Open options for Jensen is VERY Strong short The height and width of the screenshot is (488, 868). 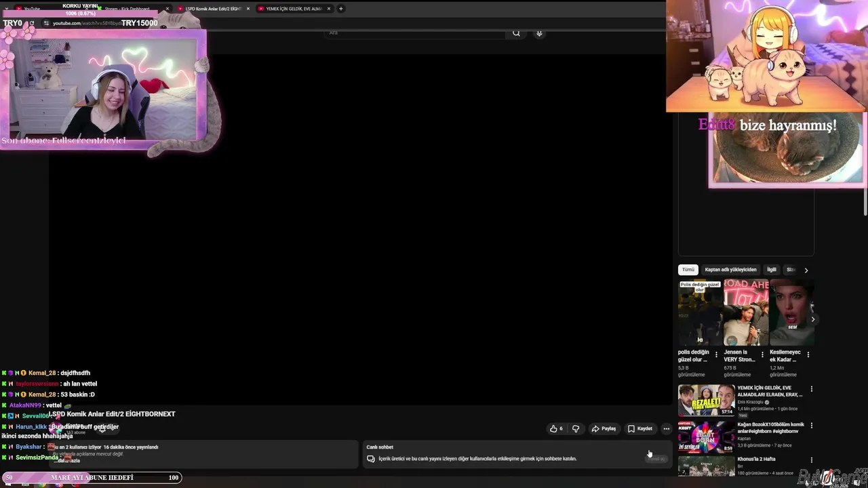point(762,354)
